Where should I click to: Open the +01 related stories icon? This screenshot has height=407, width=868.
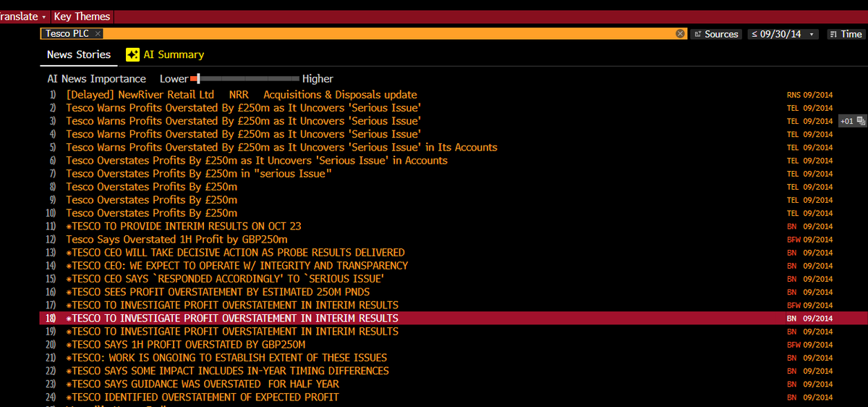[x=851, y=121]
